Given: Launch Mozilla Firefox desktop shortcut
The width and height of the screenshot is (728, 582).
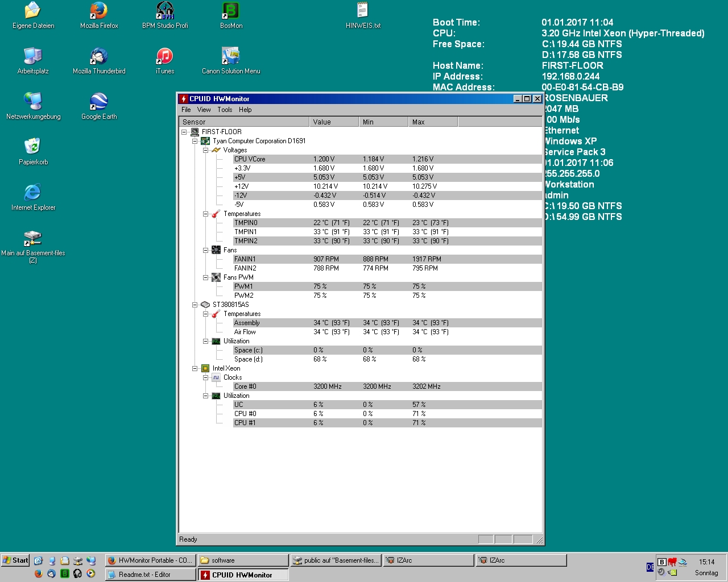Looking at the screenshot, I should 99,15.
